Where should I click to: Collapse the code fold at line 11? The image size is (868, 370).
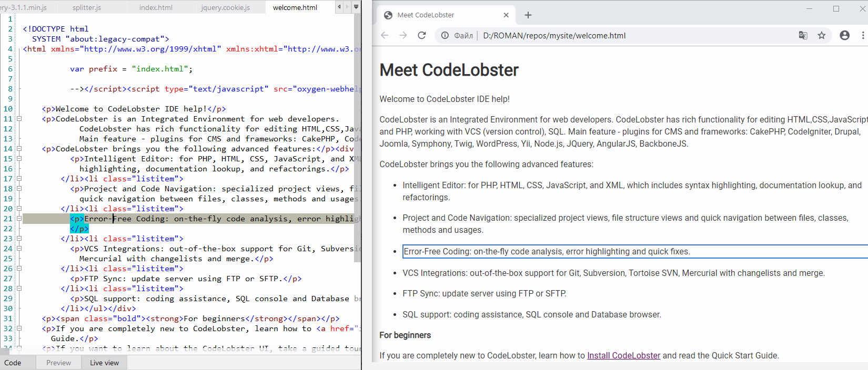tap(19, 119)
